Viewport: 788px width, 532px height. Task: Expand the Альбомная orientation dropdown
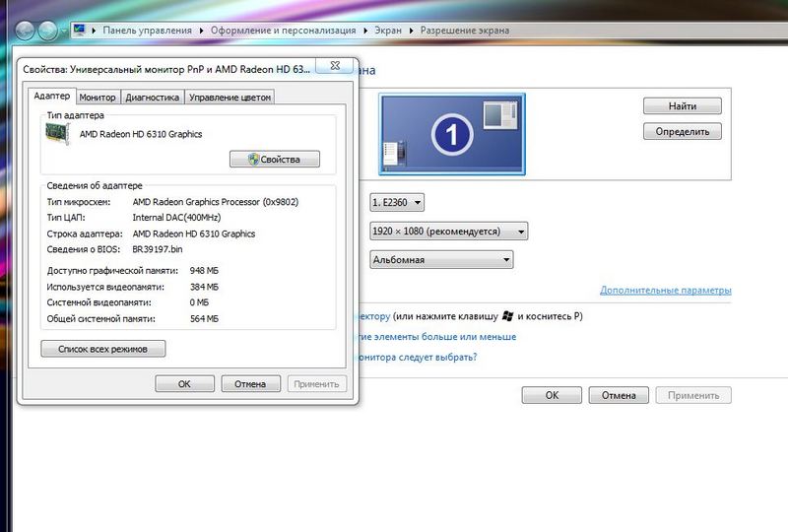441,259
